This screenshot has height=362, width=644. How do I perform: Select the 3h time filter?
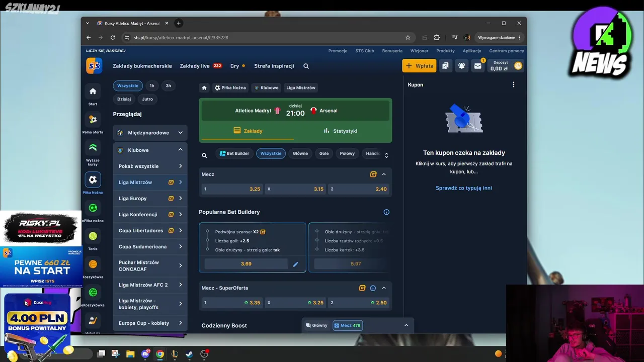[168, 85]
